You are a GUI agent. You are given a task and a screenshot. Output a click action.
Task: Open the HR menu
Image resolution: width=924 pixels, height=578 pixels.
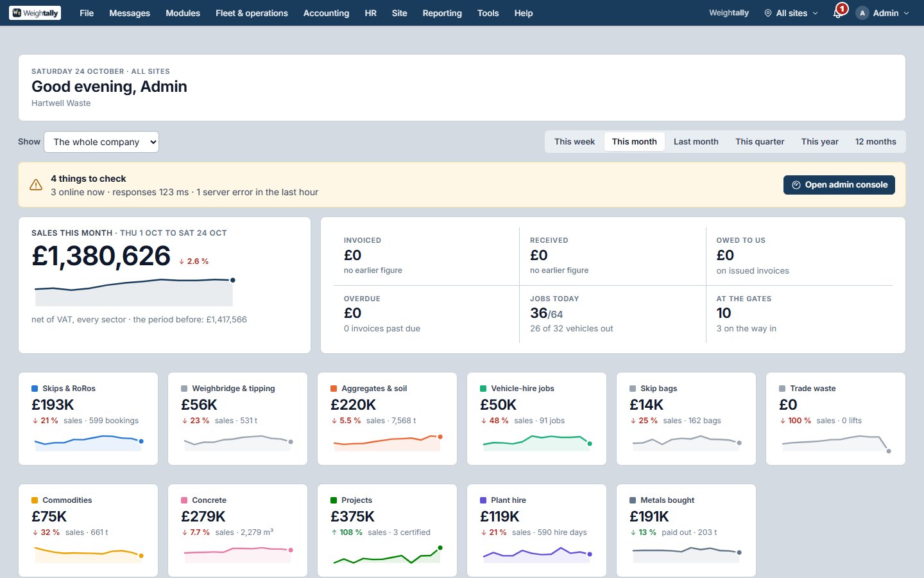371,13
